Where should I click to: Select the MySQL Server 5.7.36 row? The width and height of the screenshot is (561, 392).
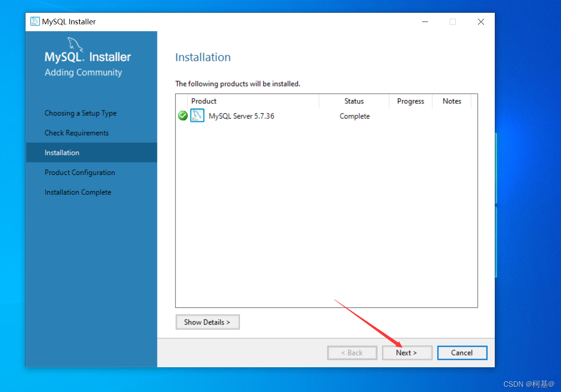(x=326, y=116)
